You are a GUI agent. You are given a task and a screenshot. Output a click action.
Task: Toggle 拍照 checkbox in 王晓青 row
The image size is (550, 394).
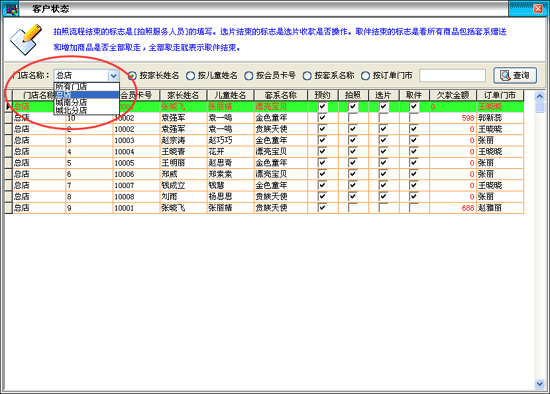click(x=353, y=151)
